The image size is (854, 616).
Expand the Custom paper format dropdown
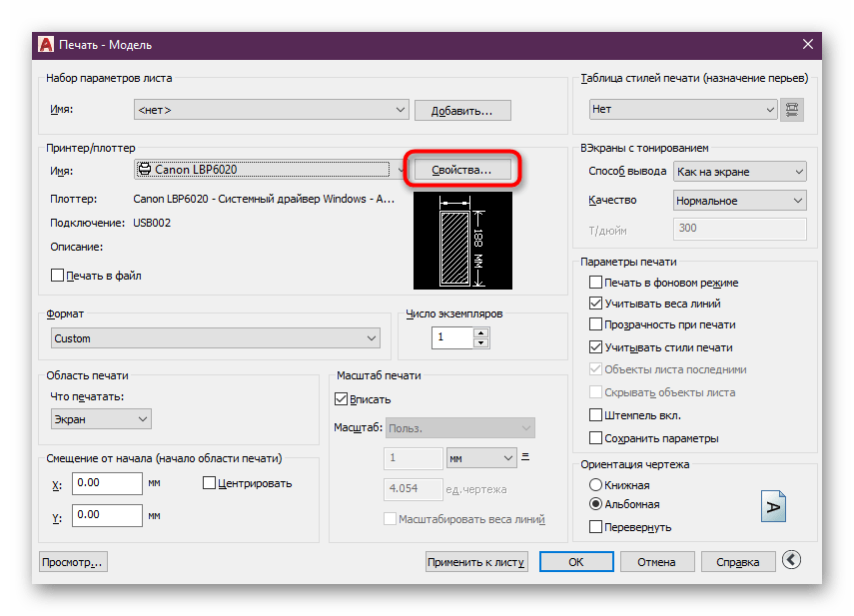(x=215, y=338)
